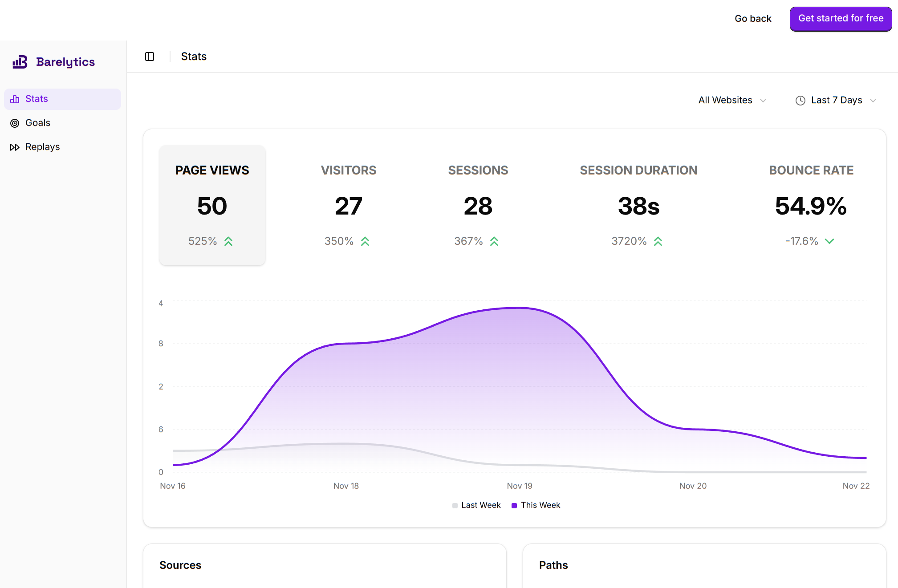The width and height of the screenshot is (898, 588).
Task: Click the Barelytics logo icon
Action: pyautogui.click(x=20, y=62)
